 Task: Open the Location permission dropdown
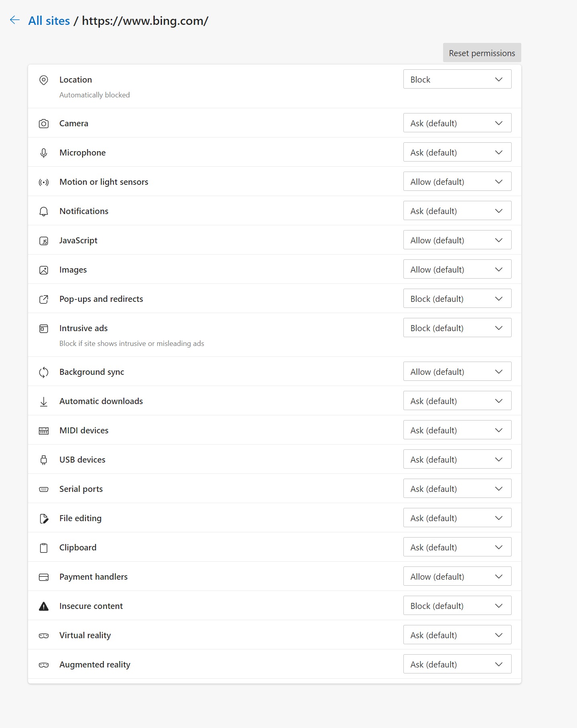(457, 79)
